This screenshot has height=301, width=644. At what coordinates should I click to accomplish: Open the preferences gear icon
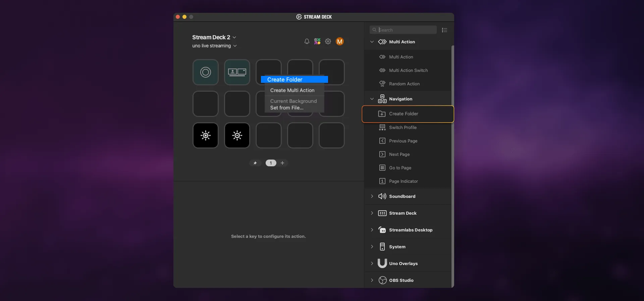click(328, 41)
